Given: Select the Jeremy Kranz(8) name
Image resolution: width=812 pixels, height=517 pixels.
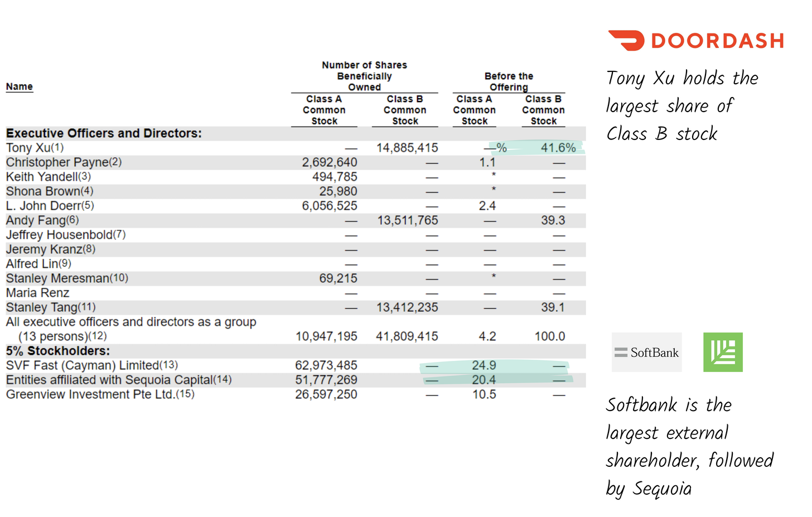Looking at the screenshot, I should (51, 249).
